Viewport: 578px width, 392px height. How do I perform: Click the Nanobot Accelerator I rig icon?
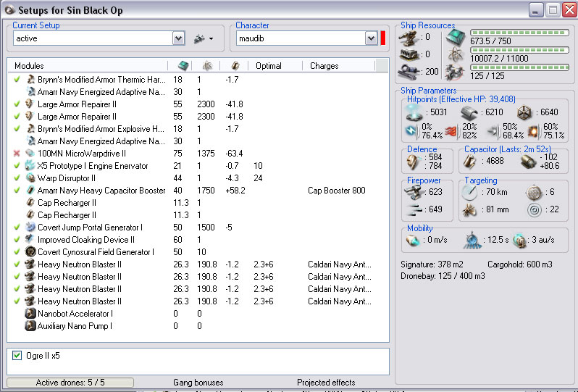[x=30, y=314]
